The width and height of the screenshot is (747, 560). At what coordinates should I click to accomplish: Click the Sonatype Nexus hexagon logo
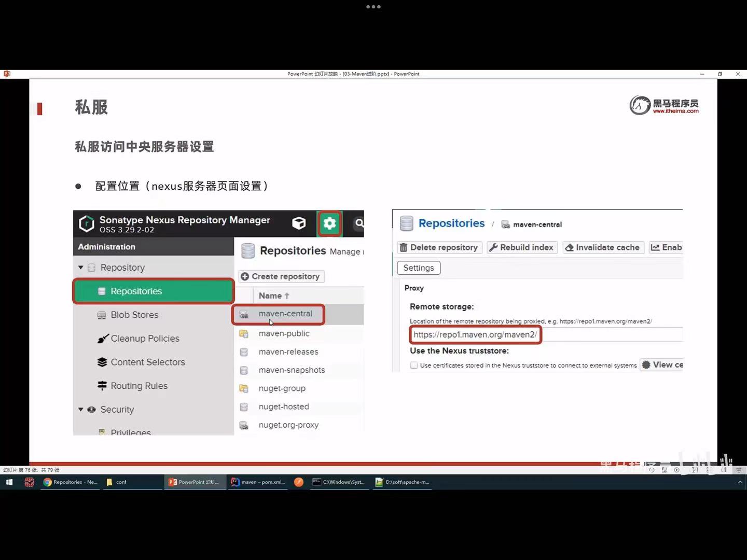pyautogui.click(x=86, y=223)
